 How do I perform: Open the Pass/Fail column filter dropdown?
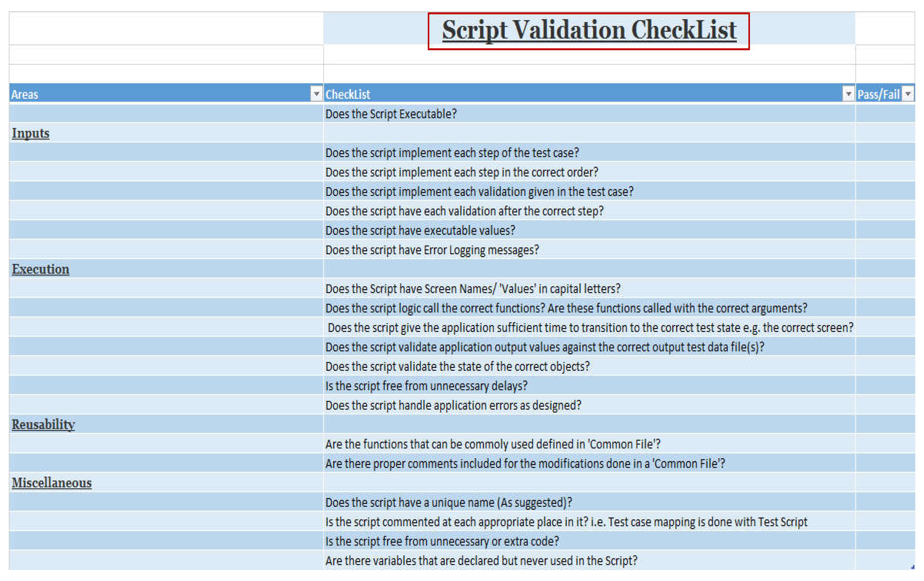(908, 94)
